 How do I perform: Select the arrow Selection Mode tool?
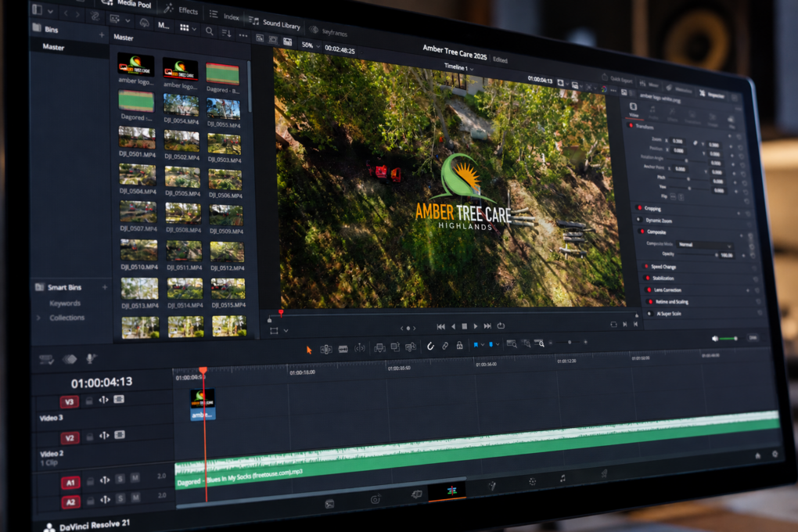(x=309, y=350)
